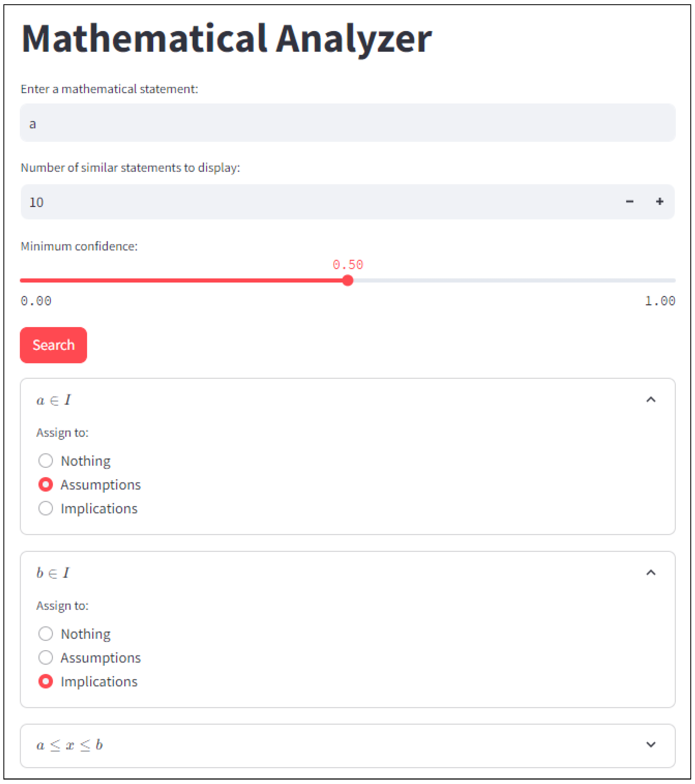Click the Mathematical Analyzer page title

pos(226,39)
